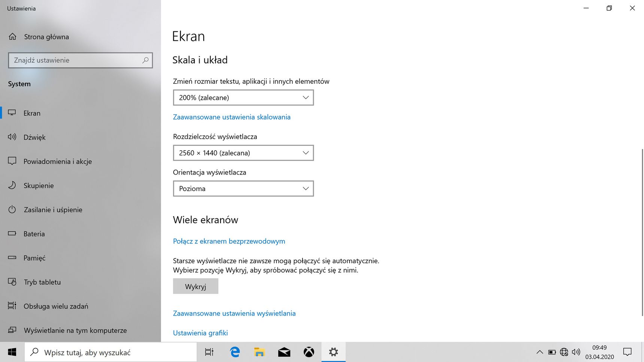Click the Home icon beside Strona główna

point(12,37)
